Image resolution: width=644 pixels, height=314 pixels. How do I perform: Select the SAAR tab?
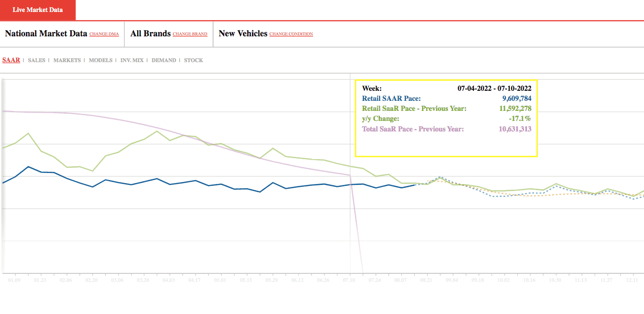coord(11,60)
